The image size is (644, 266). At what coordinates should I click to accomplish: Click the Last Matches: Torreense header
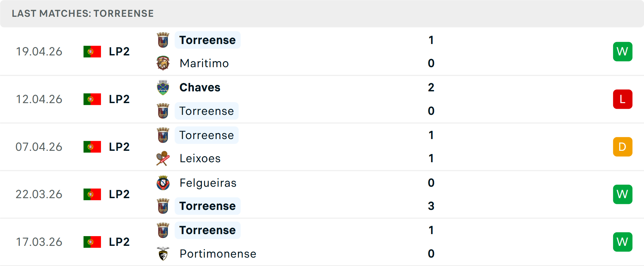pos(83,13)
